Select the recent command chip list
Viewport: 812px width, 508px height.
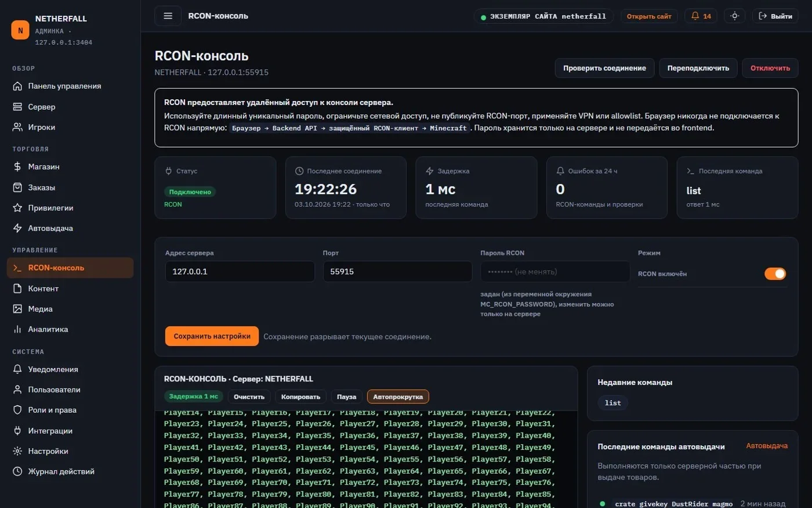tap(612, 403)
